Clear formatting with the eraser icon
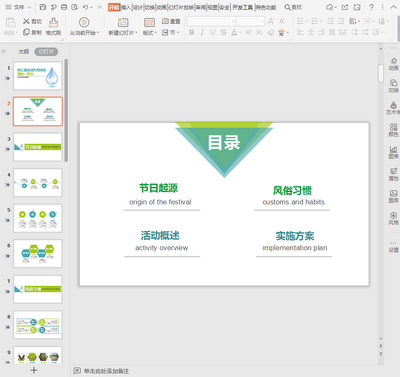Viewport: 400px width, 377px height. pos(271,32)
